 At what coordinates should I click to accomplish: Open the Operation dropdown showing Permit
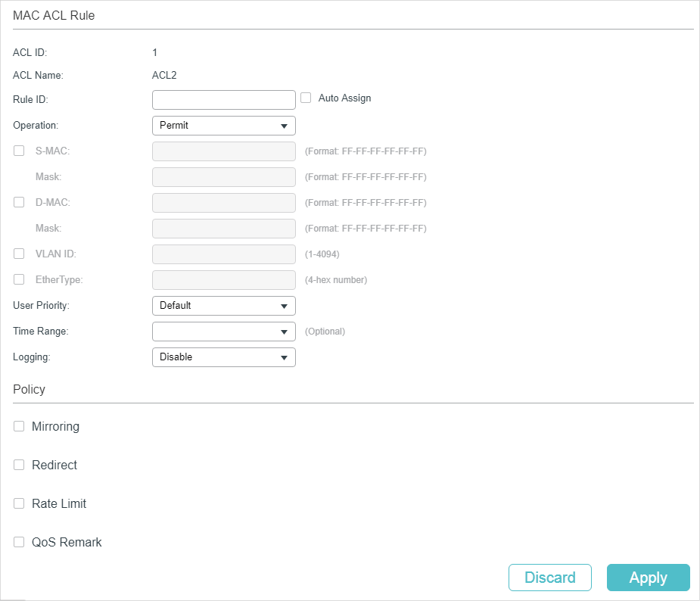point(223,126)
